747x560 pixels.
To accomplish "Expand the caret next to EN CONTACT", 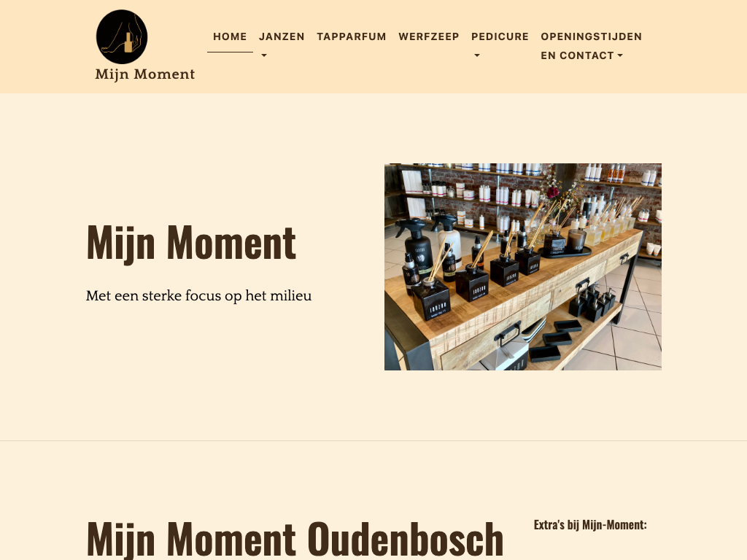I will click(620, 55).
